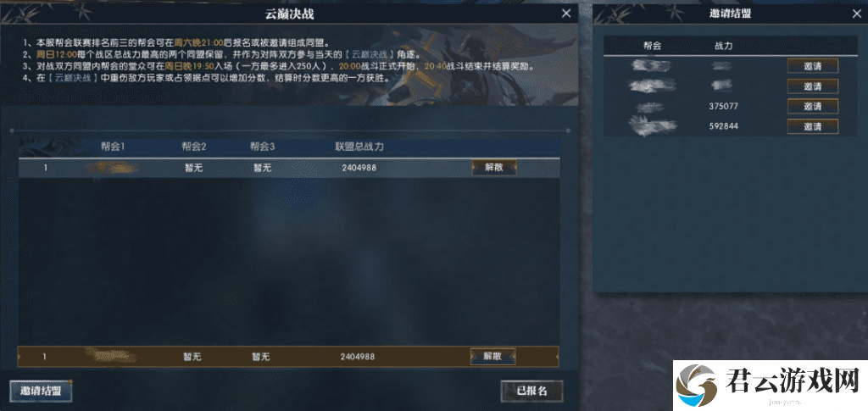Click the 战力 header in invite panel
This screenshot has width=868, height=411.
pyautogui.click(x=724, y=46)
